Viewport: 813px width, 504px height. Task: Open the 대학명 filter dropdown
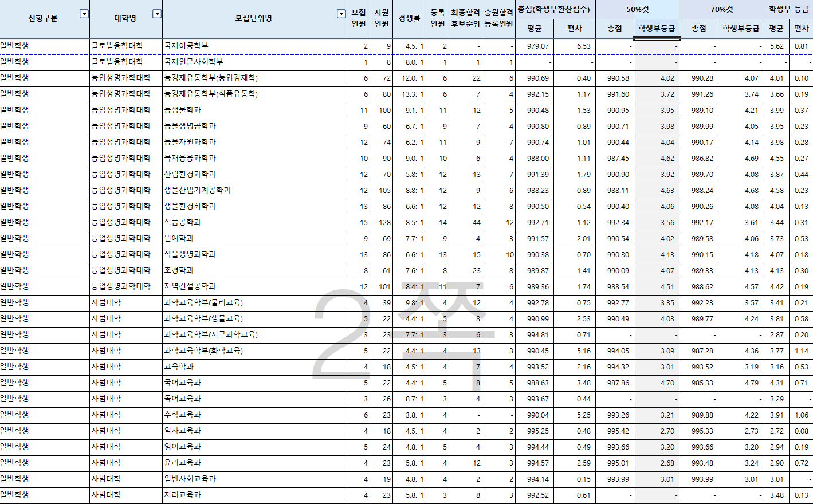click(x=157, y=14)
